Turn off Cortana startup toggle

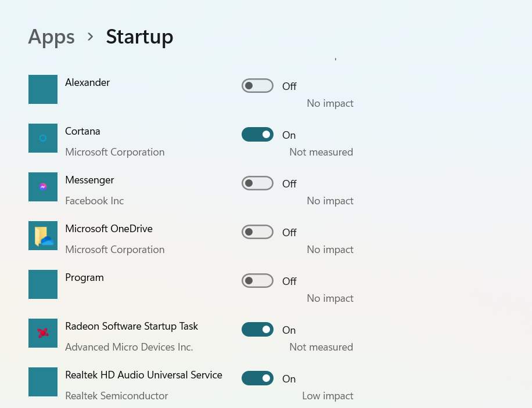[257, 135]
